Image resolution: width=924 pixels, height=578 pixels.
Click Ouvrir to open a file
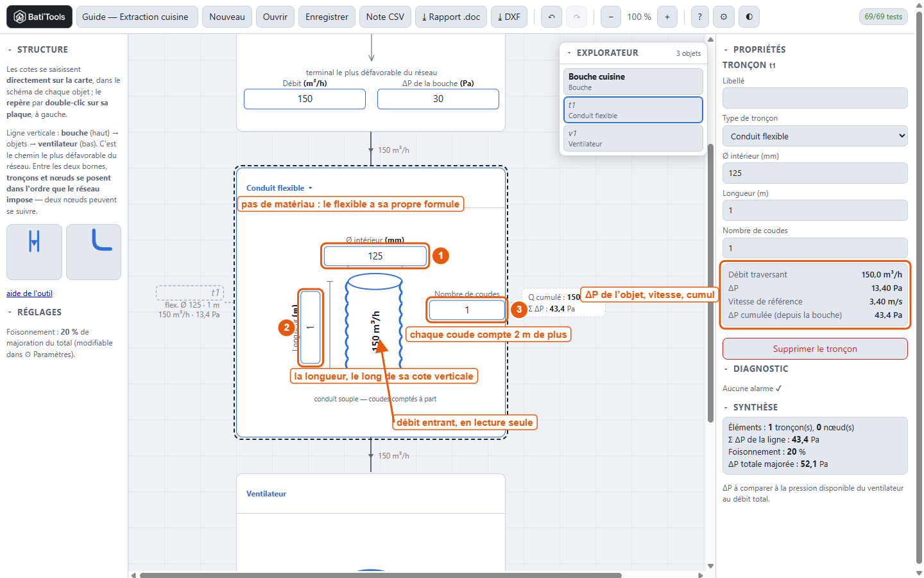(275, 17)
